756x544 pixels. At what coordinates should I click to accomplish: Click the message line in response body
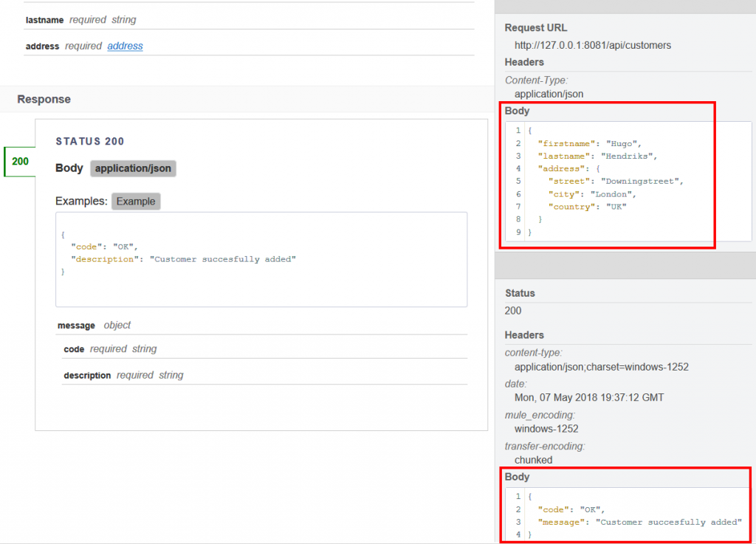point(639,522)
